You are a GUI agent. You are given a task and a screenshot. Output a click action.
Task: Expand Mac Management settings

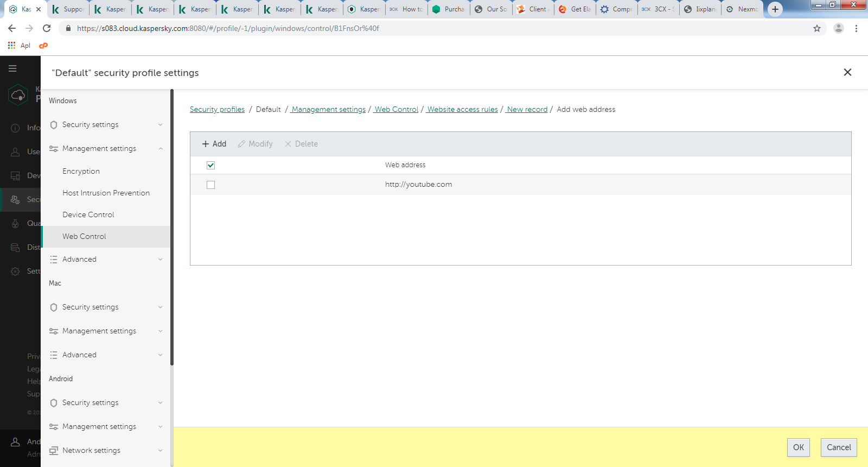[161, 331]
